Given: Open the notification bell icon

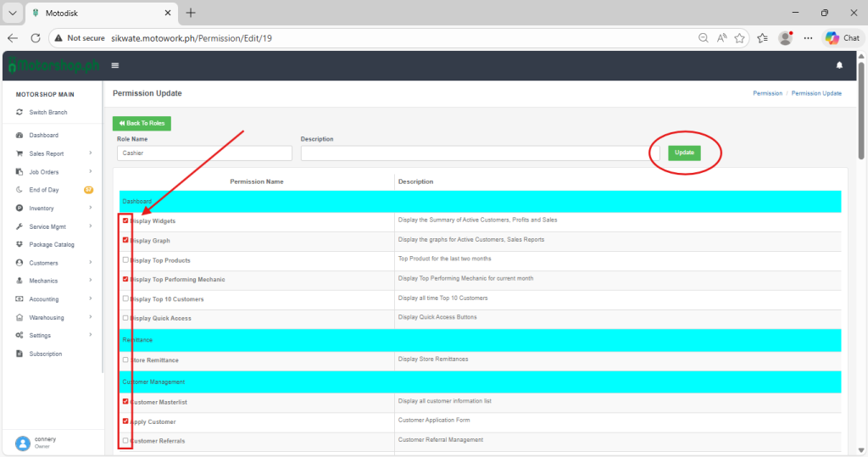Looking at the screenshot, I should point(839,65).
